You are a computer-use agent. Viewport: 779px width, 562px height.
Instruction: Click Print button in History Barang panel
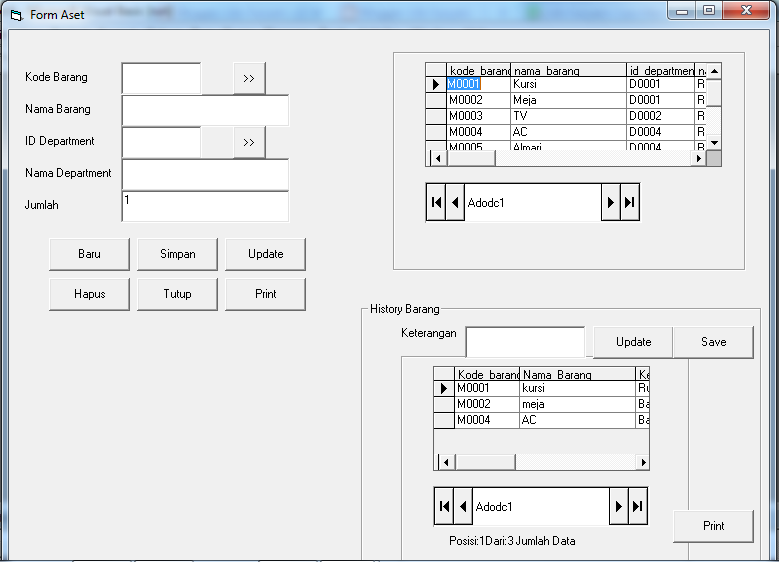[x=713, y=526]
